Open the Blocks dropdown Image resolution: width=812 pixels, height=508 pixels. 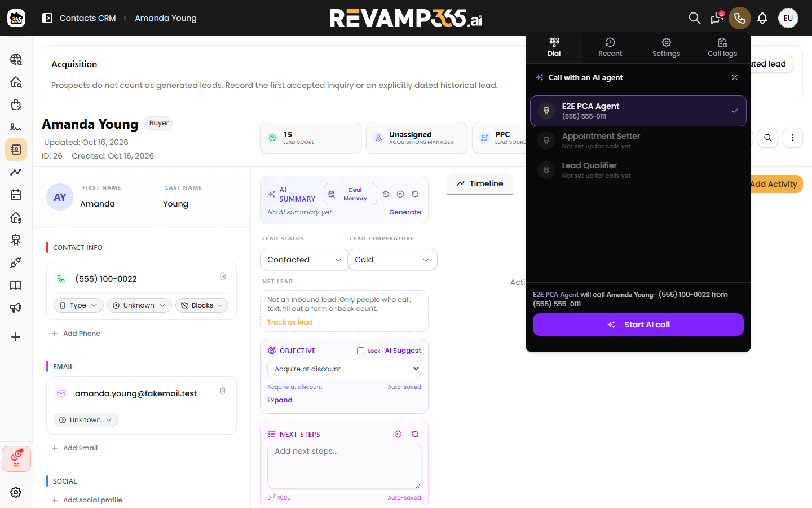click(202, 305)
